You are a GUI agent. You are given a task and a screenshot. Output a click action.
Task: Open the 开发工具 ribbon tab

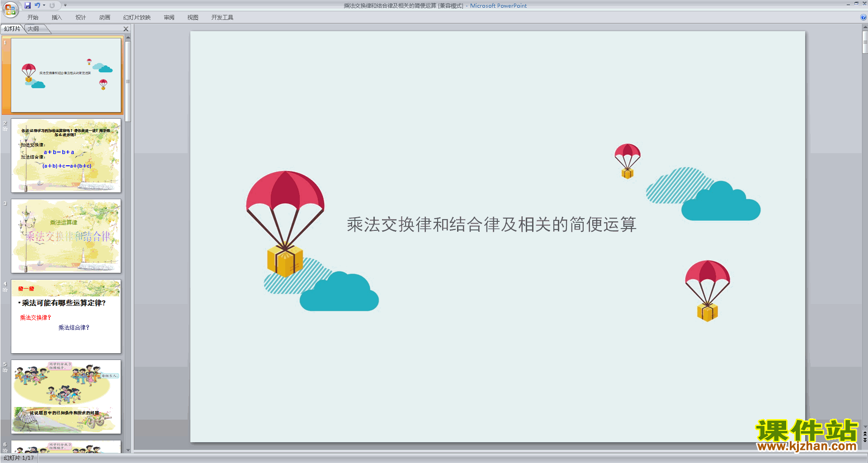click(x=222, y=18)
